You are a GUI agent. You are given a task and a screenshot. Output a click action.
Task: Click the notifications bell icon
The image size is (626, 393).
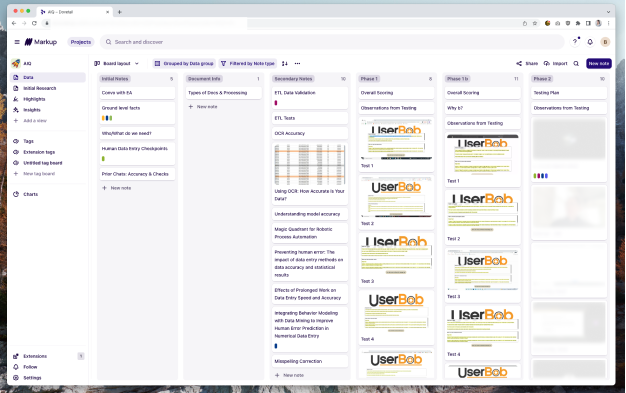[590, 42]
